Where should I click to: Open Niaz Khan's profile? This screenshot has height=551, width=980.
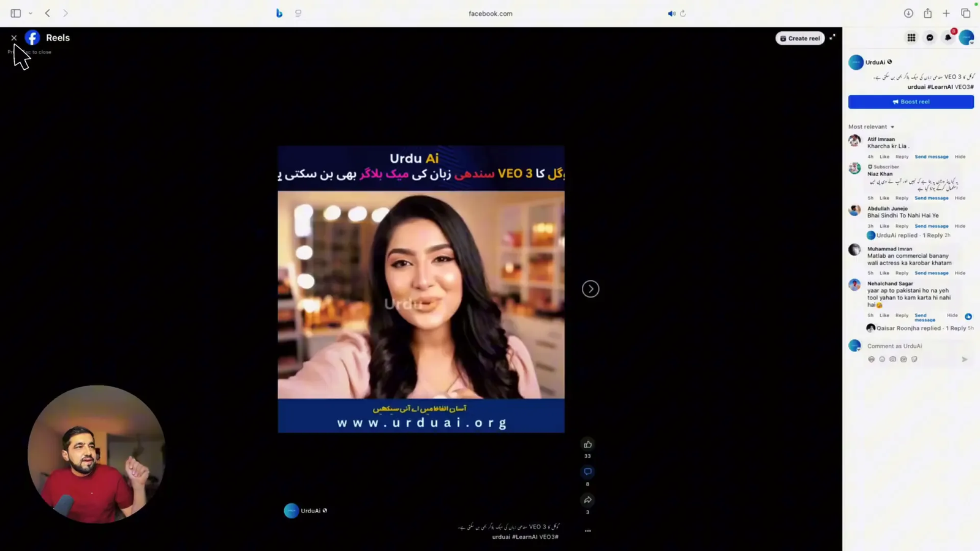click(880, 174)
